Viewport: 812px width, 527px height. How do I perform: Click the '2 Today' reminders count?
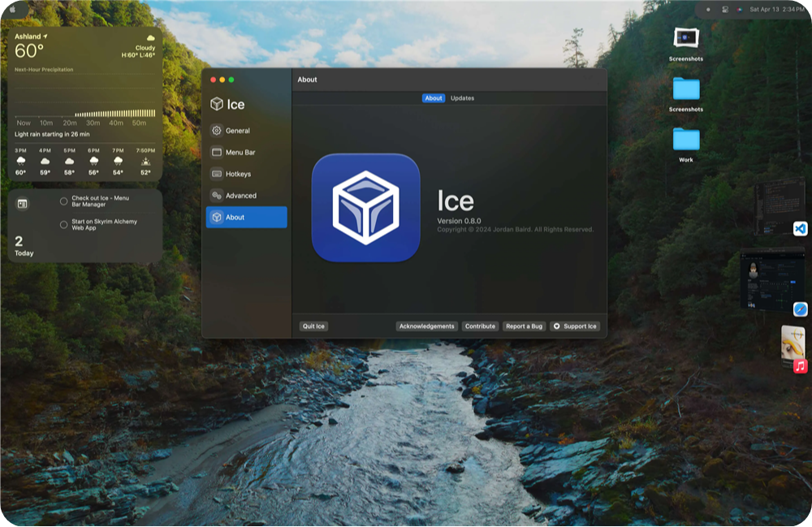(24, 246)
